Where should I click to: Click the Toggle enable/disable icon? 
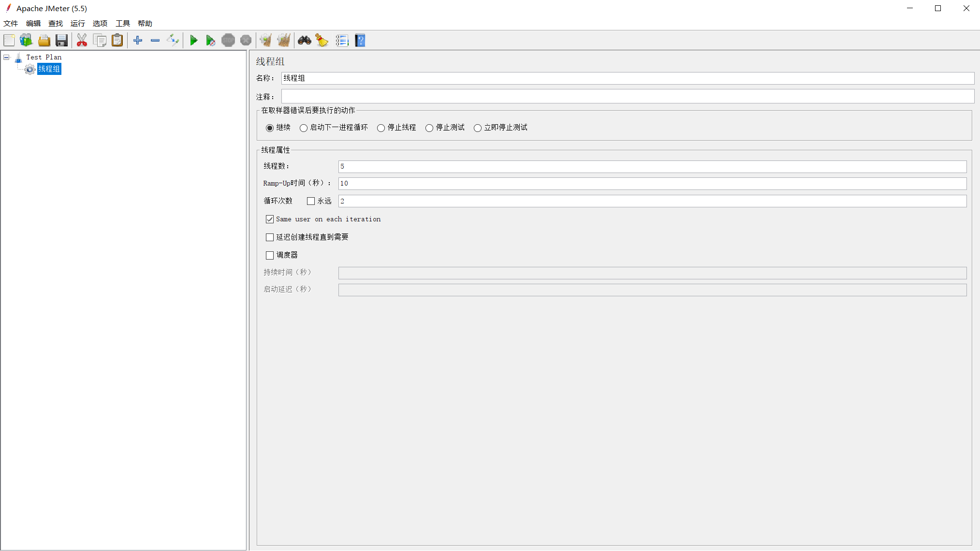coord(173,41)
